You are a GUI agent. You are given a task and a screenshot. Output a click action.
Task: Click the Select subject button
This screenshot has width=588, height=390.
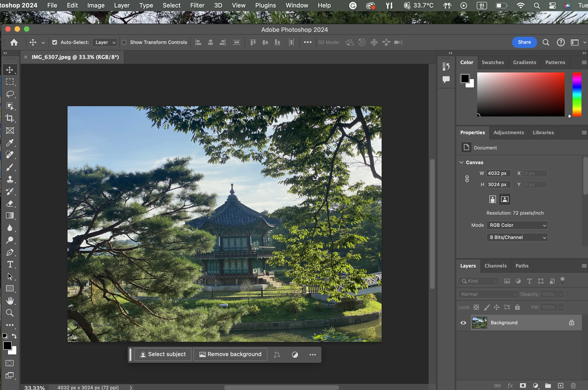point(163,354)
